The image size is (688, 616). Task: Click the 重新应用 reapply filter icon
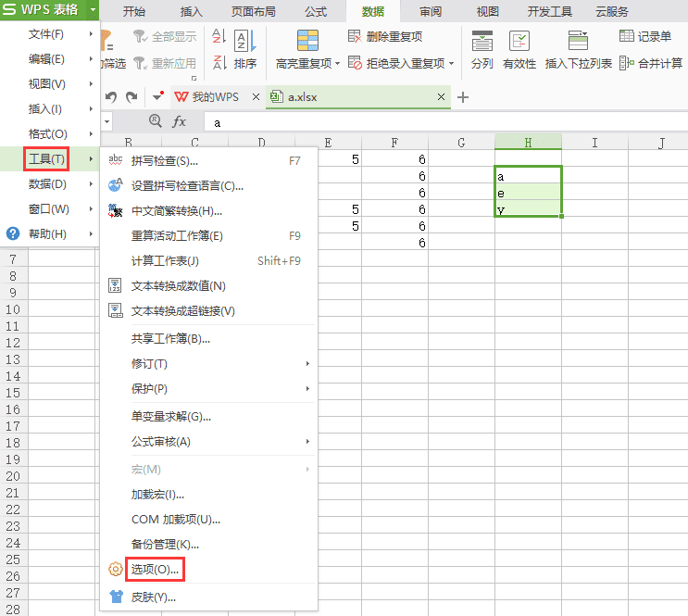140,63
